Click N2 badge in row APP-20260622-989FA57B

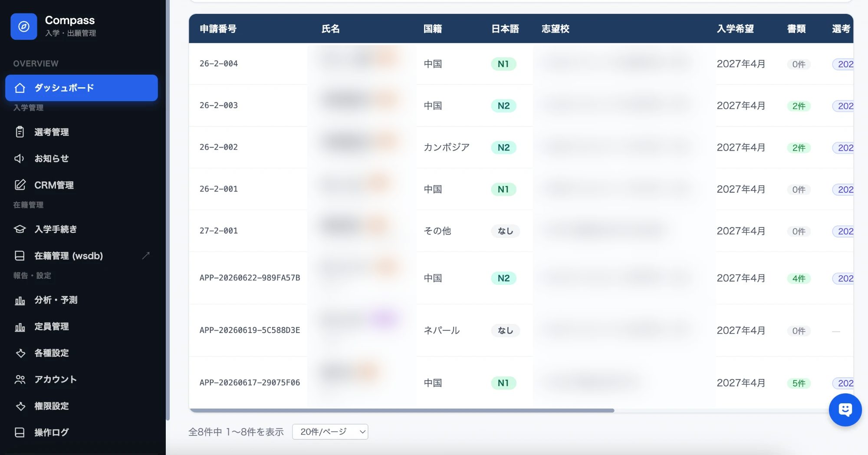pos(503,278)
